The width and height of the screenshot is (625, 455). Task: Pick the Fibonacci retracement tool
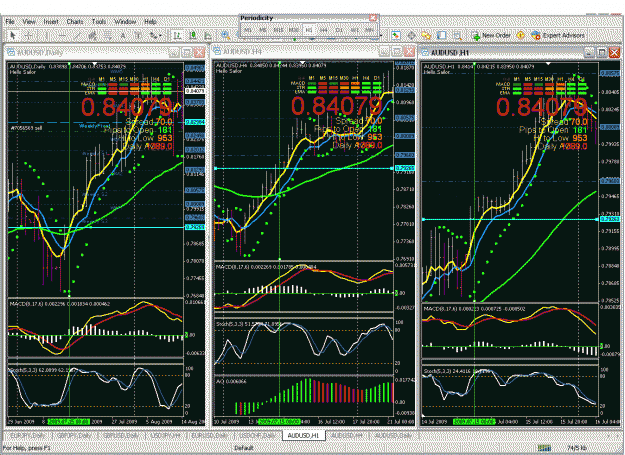(x=108, y=36)
